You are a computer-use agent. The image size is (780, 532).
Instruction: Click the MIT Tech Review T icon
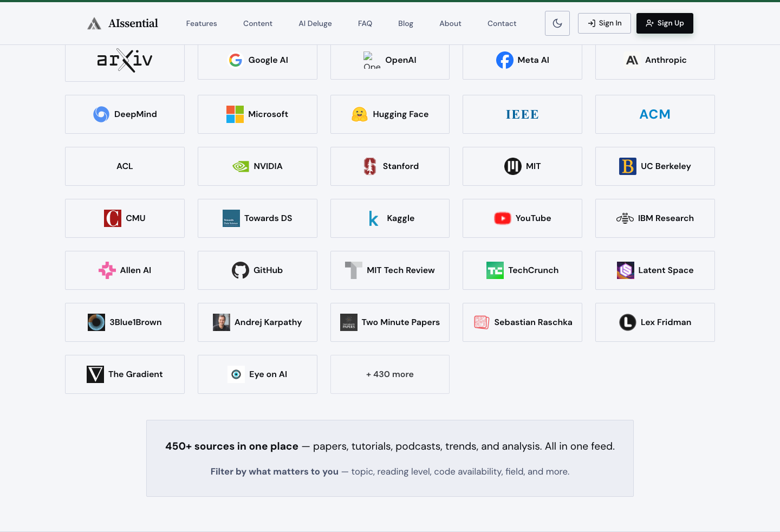[354, 270]
